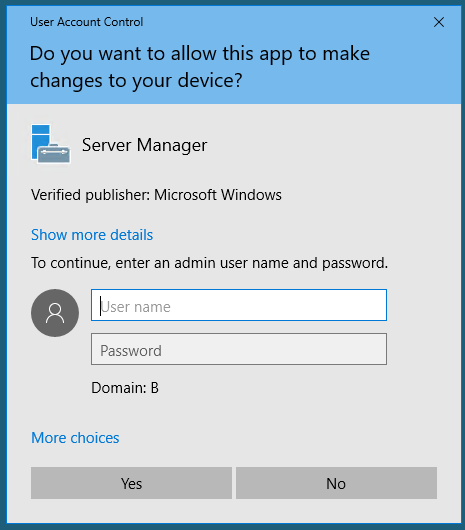Screen dimensions: 465x530
Task: Click the 'Domain: B' label
Action: tap(125, 388)
